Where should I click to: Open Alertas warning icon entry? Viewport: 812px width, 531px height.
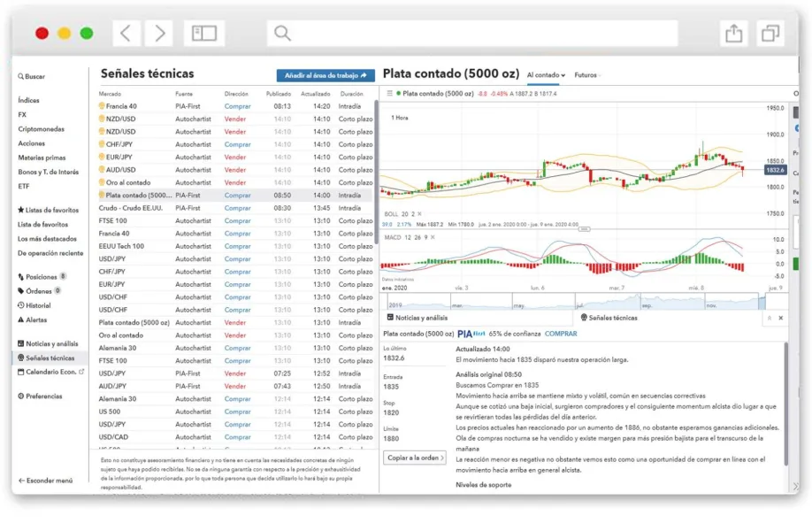pyautogui.click(x=32, y=319)
